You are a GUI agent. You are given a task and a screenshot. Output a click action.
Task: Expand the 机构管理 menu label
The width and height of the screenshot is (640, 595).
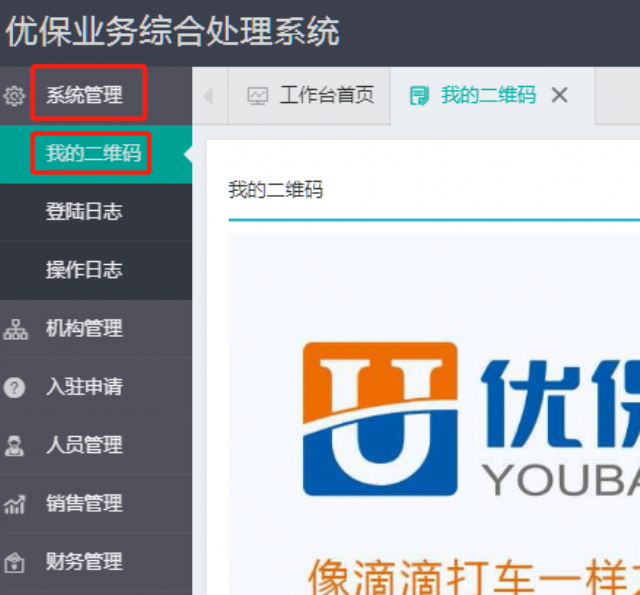(84, 328)
